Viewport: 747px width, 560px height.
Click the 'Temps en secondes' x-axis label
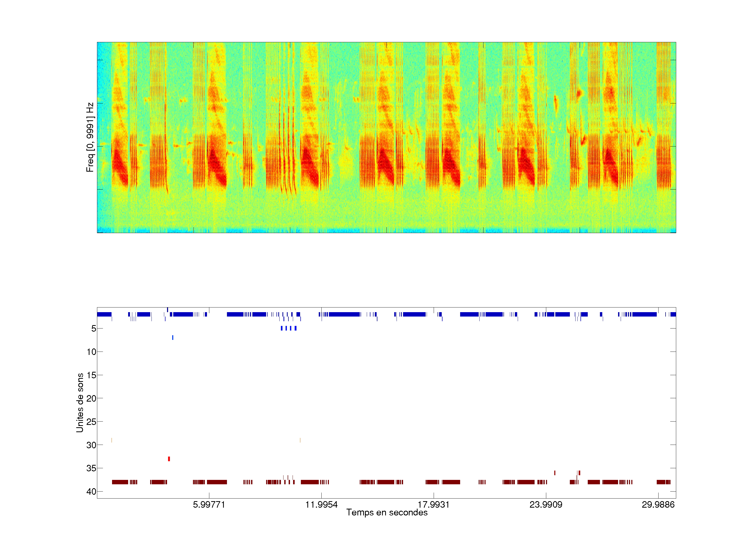(387, 512)
